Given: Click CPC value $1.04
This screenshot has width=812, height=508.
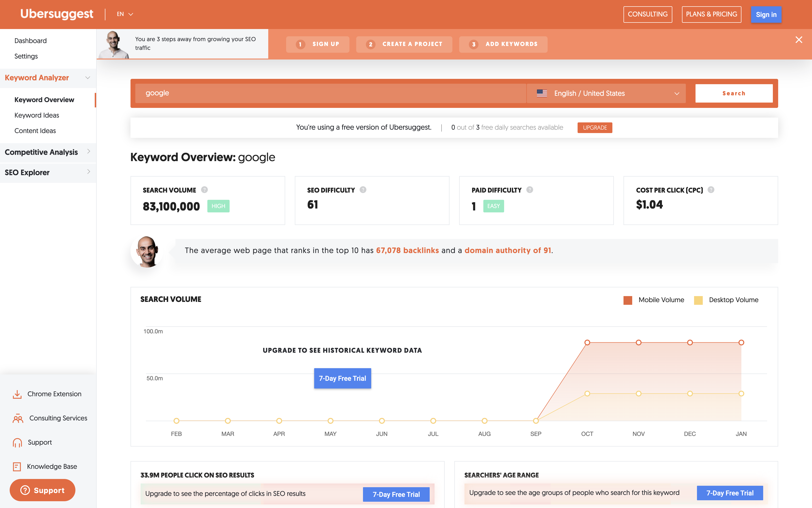Looking at the screenshot, I should point(649,205).
